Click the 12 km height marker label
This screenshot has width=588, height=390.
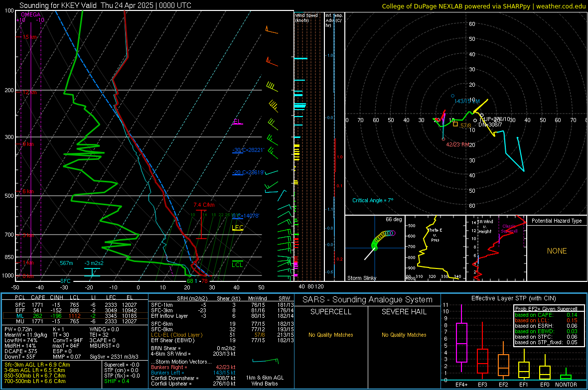[29, 92]
